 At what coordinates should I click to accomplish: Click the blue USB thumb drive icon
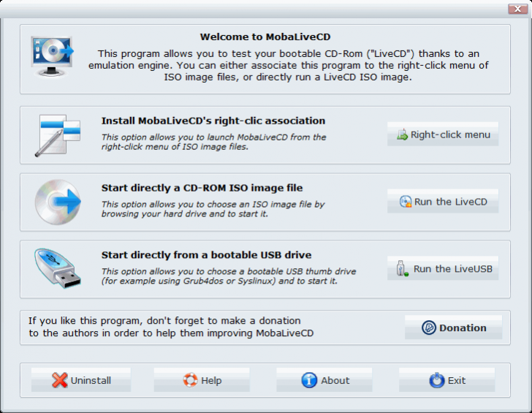[x=58, y=268]
